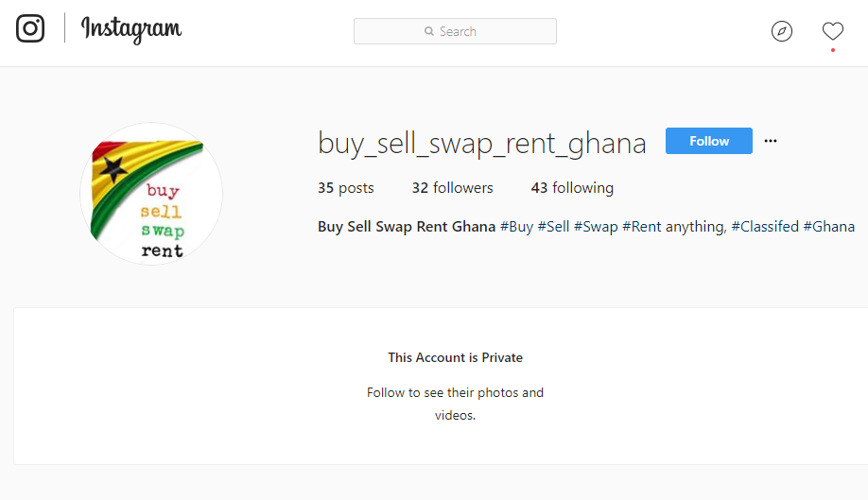Open the #Buy hashtag link
The width and height of the screenshot is (868, 500).
pos(516,227)
